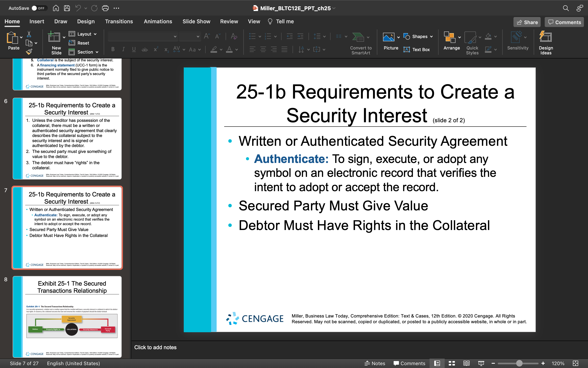Switch to Slide Sorter view icon
The height and width of the screenshot is (368, 588).
452,363
